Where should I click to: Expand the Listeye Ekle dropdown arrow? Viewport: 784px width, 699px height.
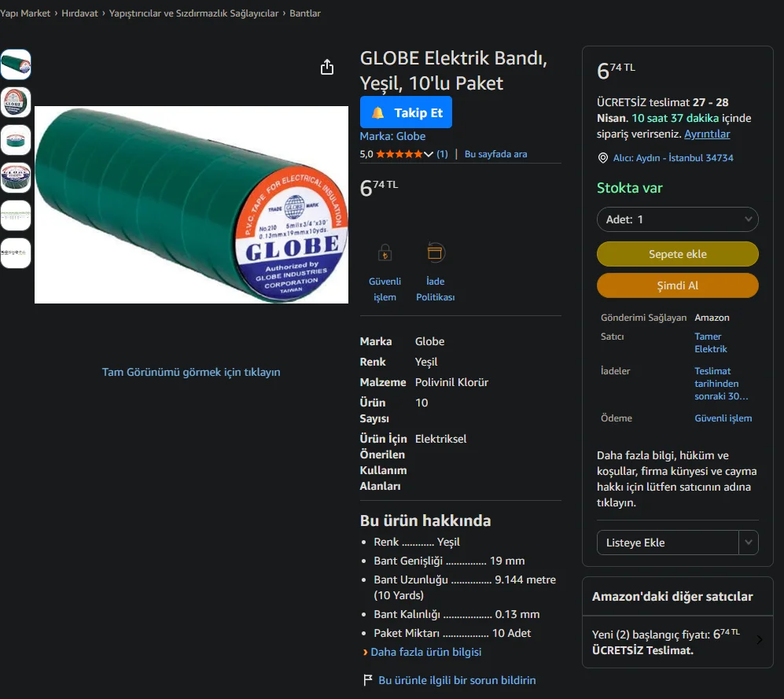(749, 543)
